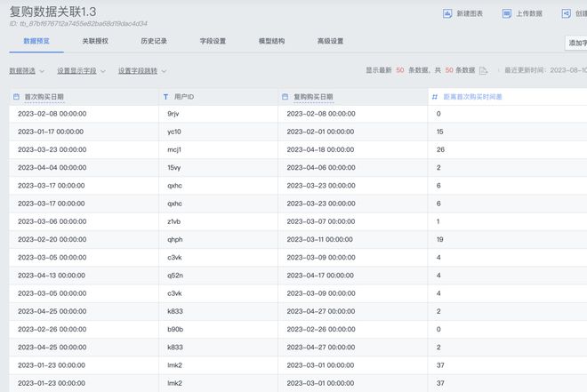This screenshot has height=392, width=587.
Task: Click the 上传数据 upload icon
Action: [507, 14]
